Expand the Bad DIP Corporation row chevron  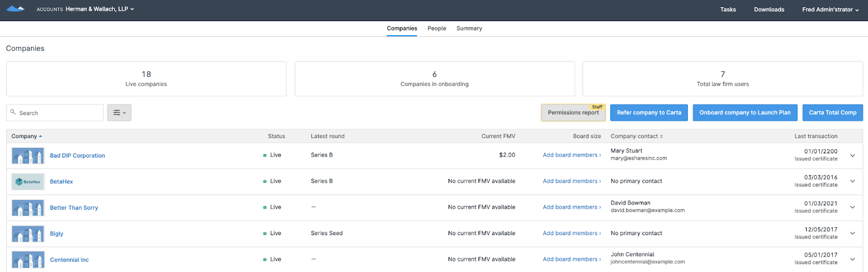coord(852,156)
